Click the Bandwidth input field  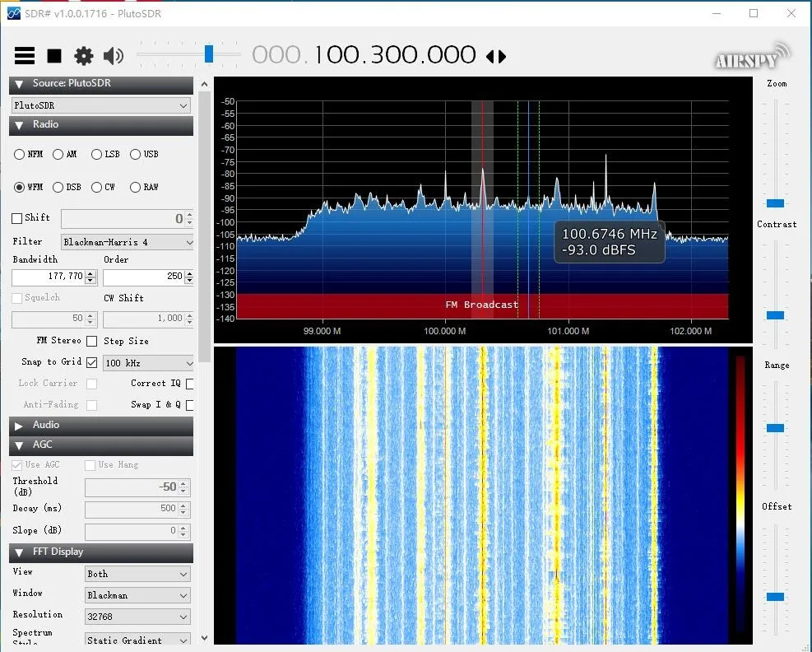49,277
